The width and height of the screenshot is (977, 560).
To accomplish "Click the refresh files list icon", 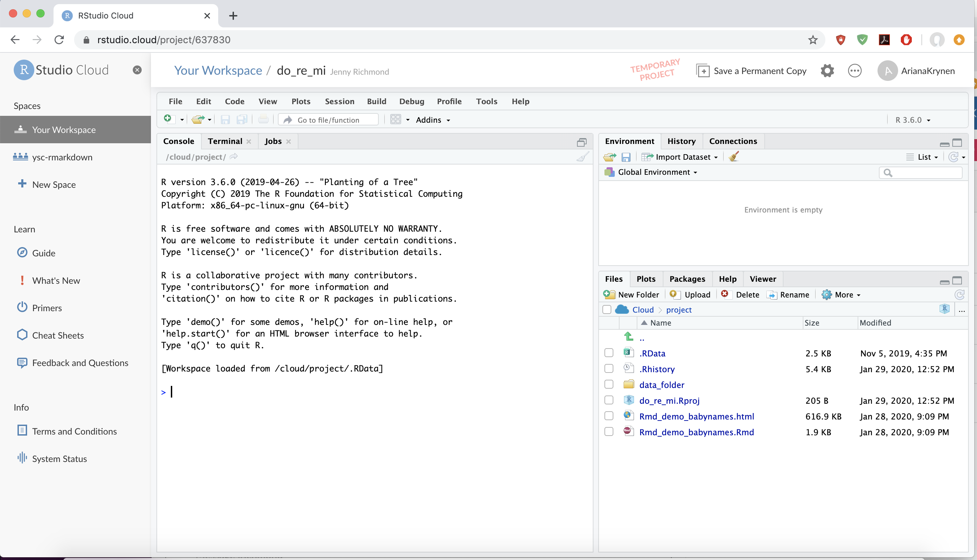I will click(959, 295).
